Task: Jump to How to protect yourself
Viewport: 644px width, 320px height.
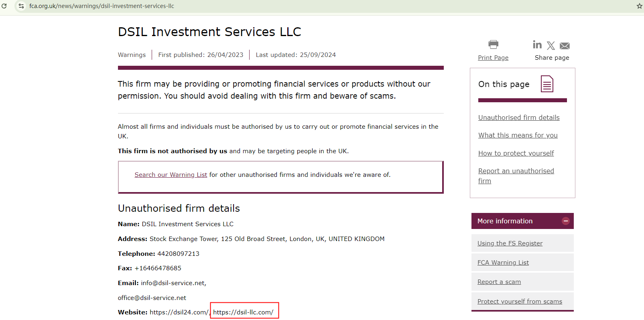Action: coord(516,153)
